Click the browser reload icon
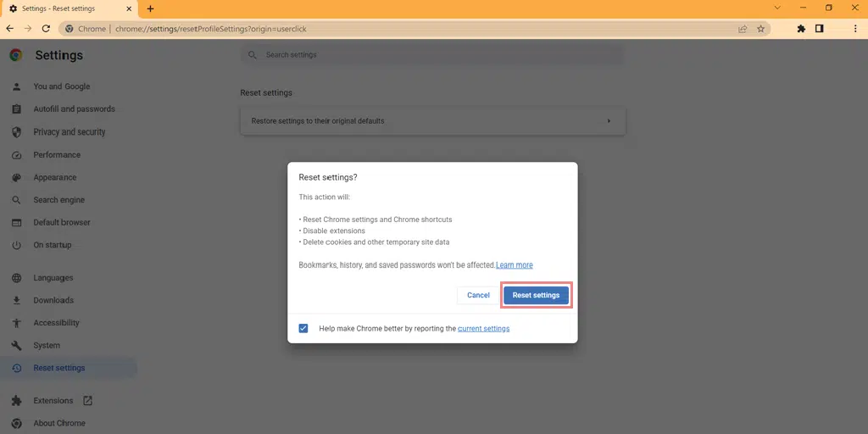868x434 pixels. 46,28
